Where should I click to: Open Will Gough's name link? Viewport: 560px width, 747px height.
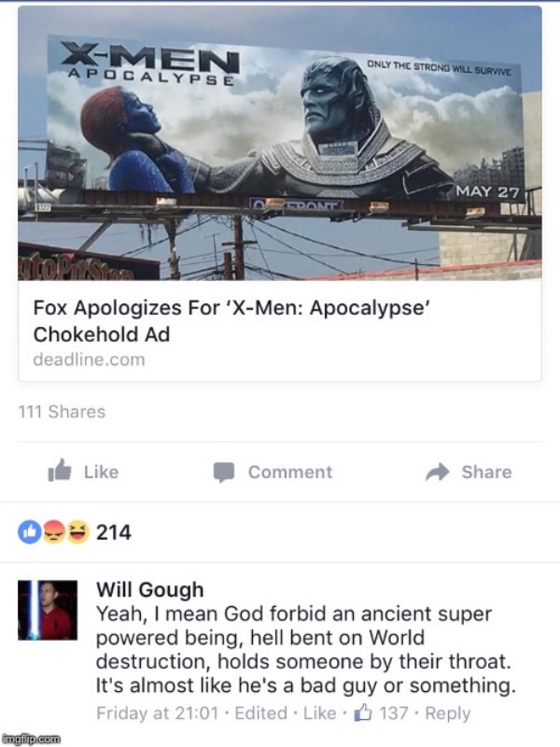pos(150,589)
